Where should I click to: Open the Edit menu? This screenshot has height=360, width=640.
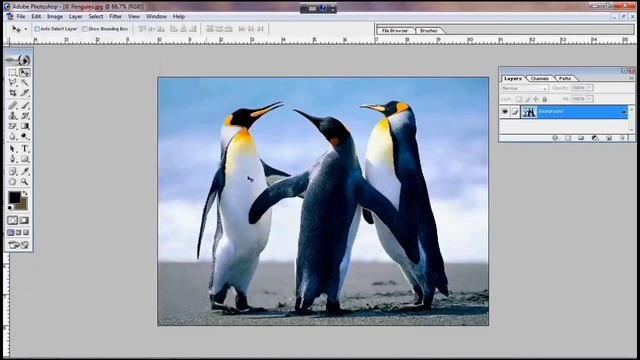pos(36,16)
